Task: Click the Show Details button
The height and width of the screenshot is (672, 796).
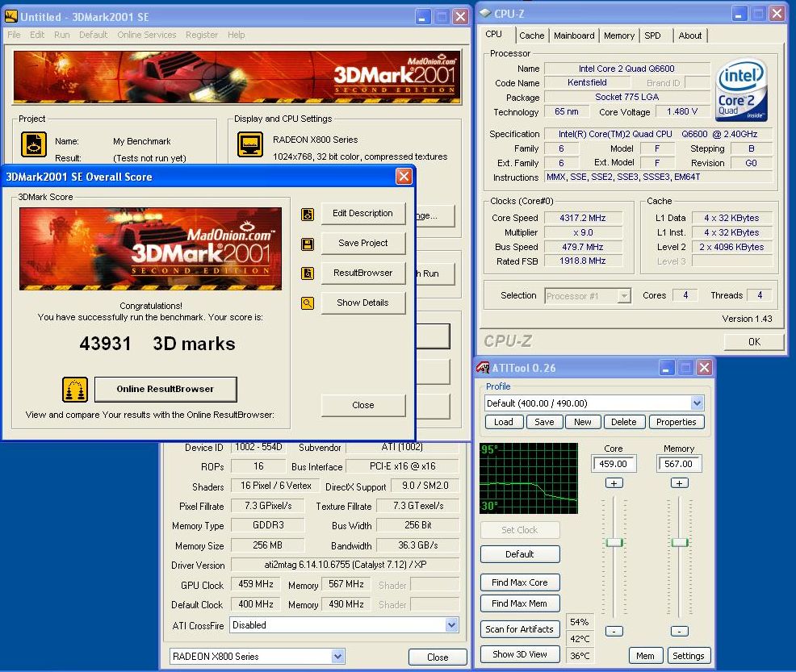Action: [363, 303]
